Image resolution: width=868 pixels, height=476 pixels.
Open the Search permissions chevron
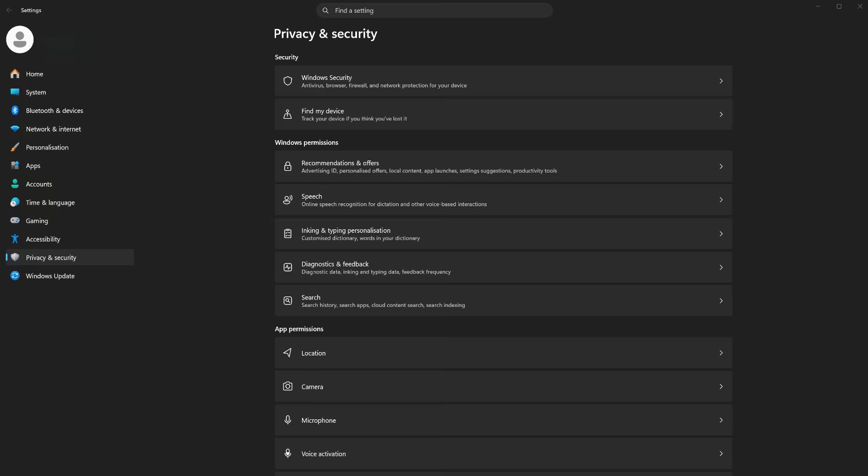pyautogui.click(x=721, y=301)
